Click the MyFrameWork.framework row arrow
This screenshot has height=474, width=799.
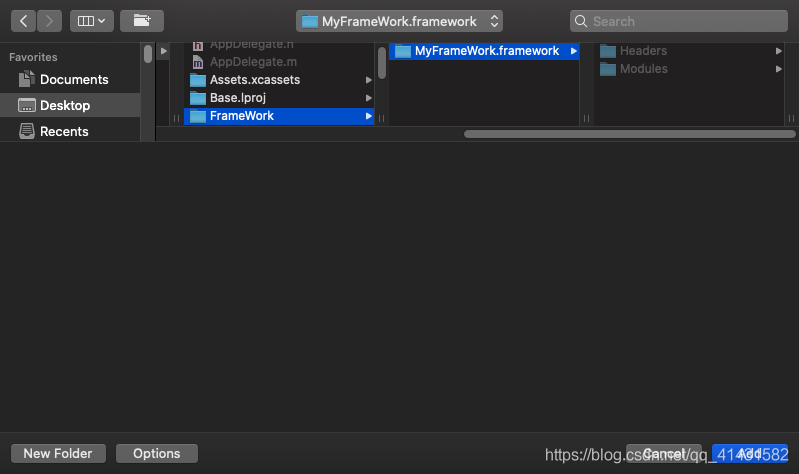pyautogui.click(x=573, y=51)
